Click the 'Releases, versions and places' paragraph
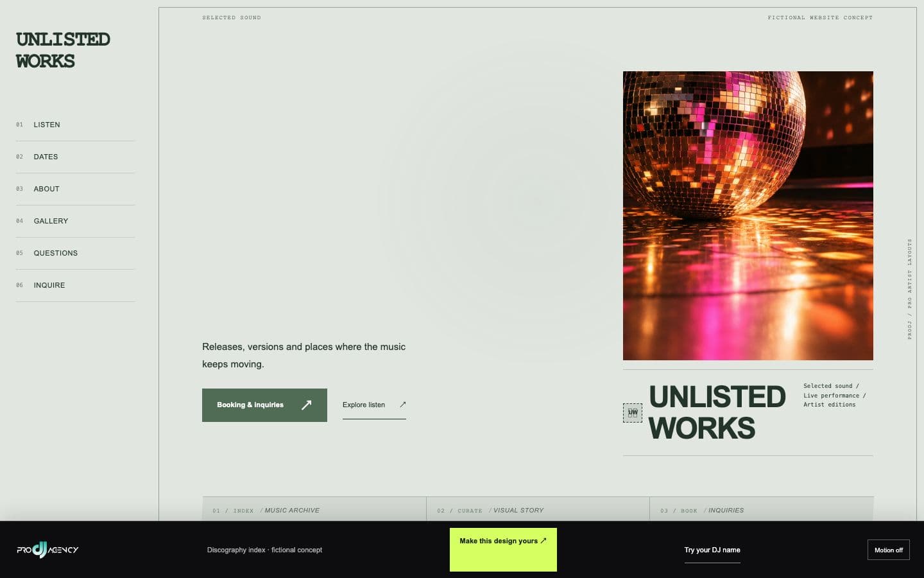This screenshot has width=924, height=578. click(x=304, y=355)
